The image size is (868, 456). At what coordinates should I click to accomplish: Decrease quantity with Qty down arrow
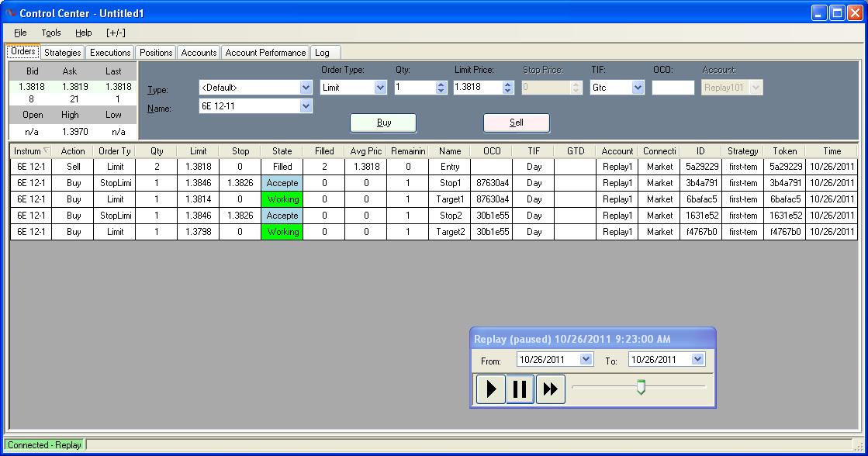pos(441,91)
